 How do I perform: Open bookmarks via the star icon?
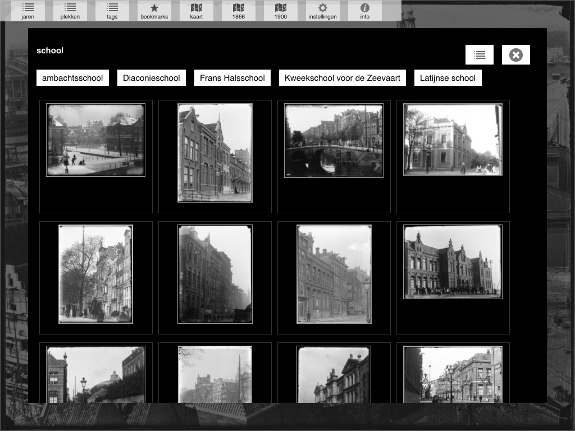[x=154, y=11]
